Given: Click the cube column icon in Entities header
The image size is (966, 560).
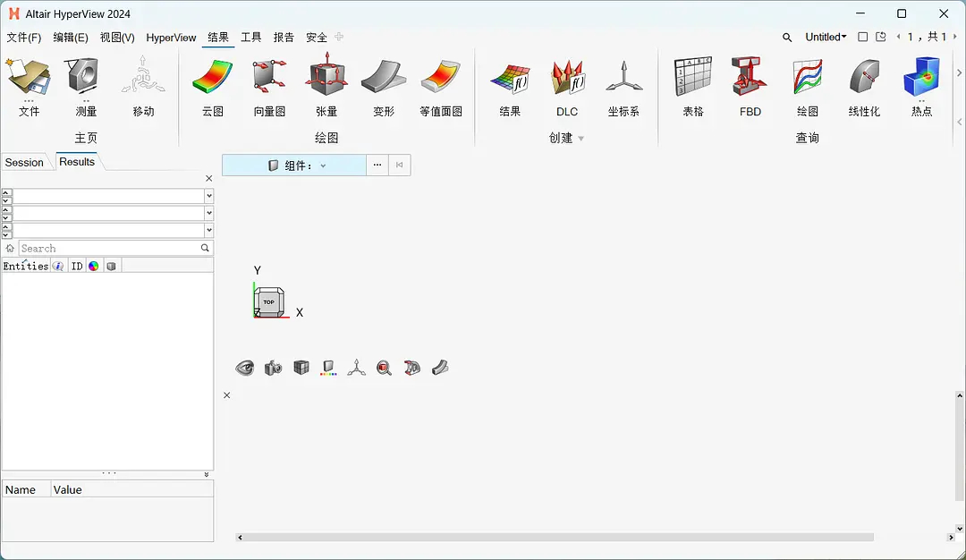Looking at the screenshot, I should click(x=111, y=267).
